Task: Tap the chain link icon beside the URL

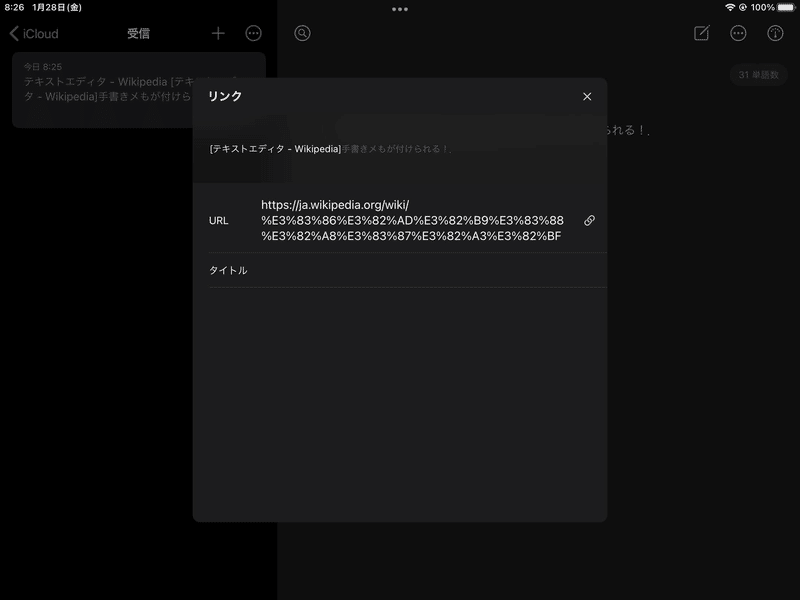Action: [x=589, y=220]
